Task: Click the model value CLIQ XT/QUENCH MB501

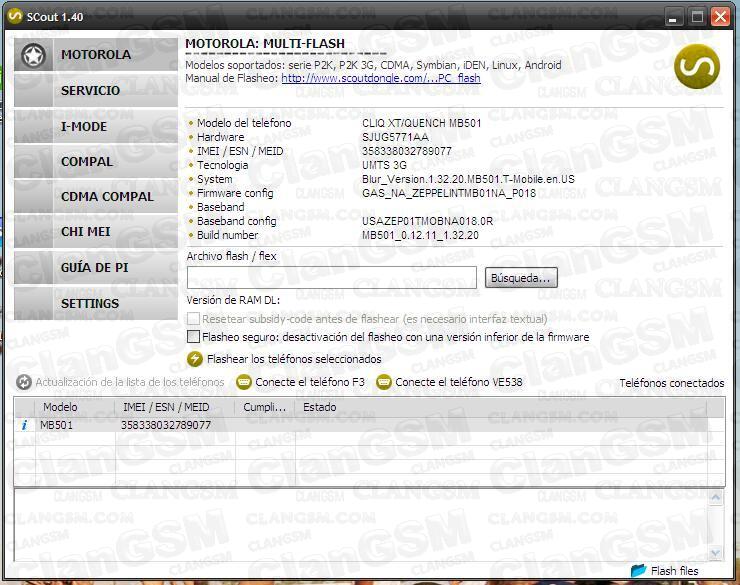Action: tap(421, 123)
